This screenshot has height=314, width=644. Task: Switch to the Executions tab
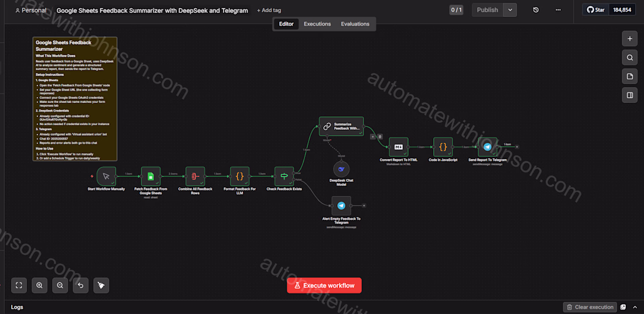click(317, 24)
